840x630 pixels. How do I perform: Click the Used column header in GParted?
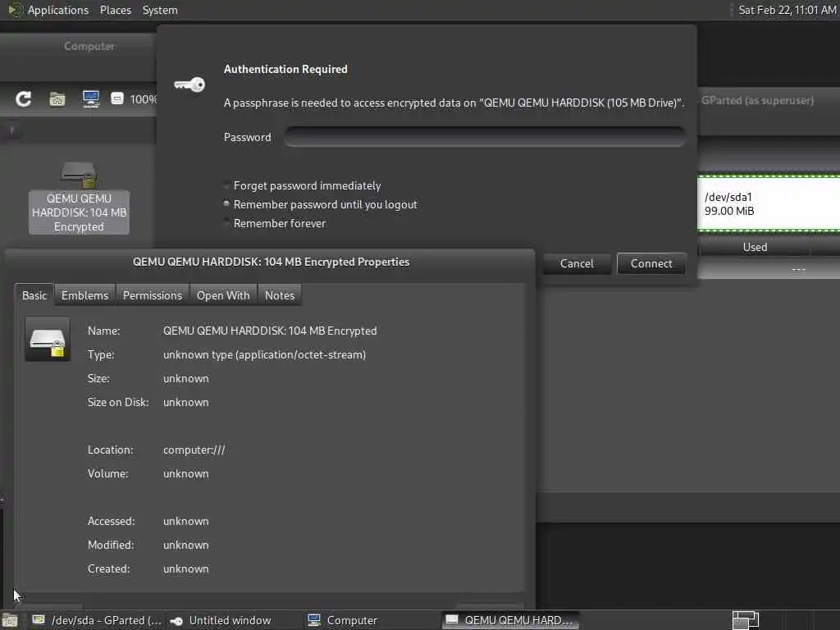(x=755, y=248)
